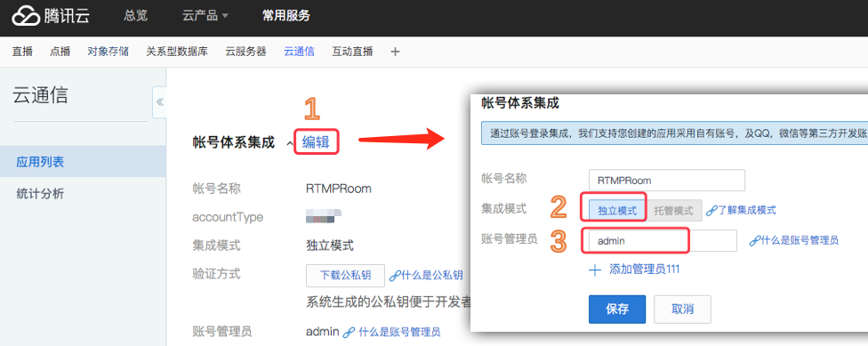Add a shortcut with the plus icon

click(x=395, y=52)
